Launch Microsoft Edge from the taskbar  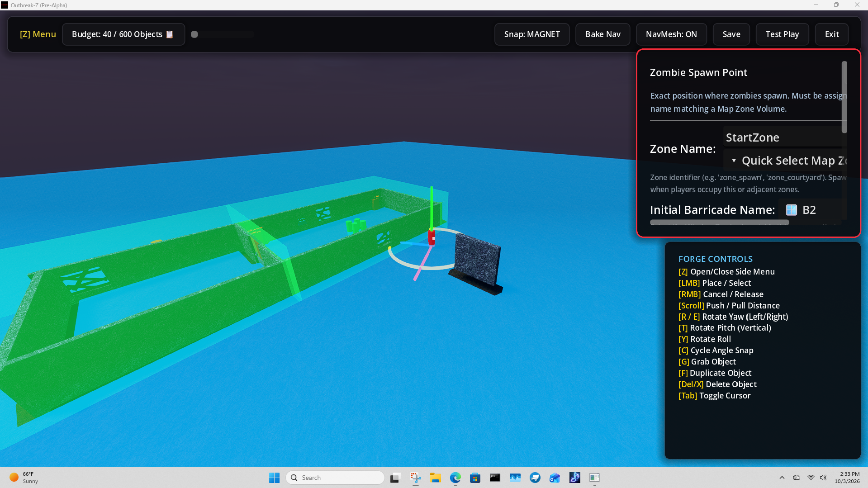(455, 478)
